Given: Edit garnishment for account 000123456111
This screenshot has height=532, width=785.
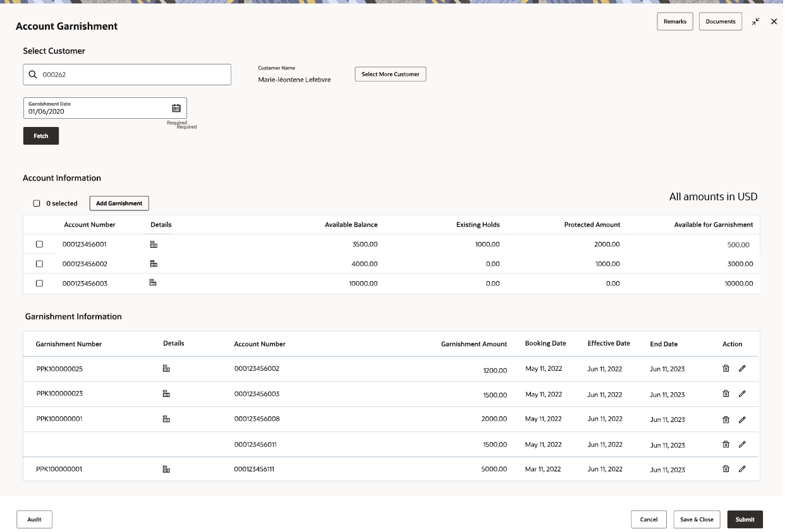Looking at the screenshot, I should [x=742, y=469].
